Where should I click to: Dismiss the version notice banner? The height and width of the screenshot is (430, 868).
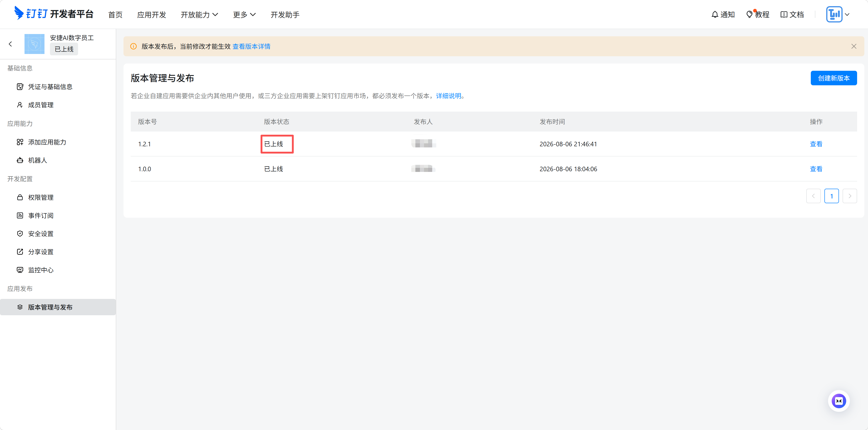coord(853,46)
